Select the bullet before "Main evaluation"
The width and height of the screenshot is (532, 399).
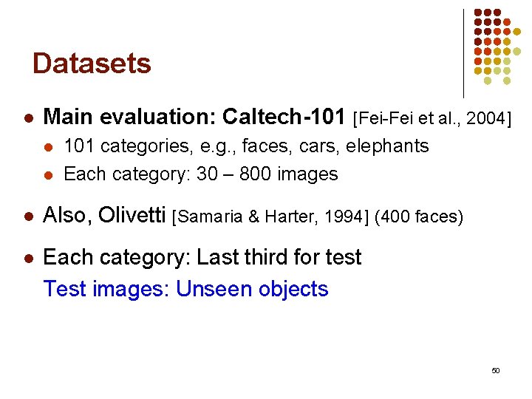tap(27, 117)
